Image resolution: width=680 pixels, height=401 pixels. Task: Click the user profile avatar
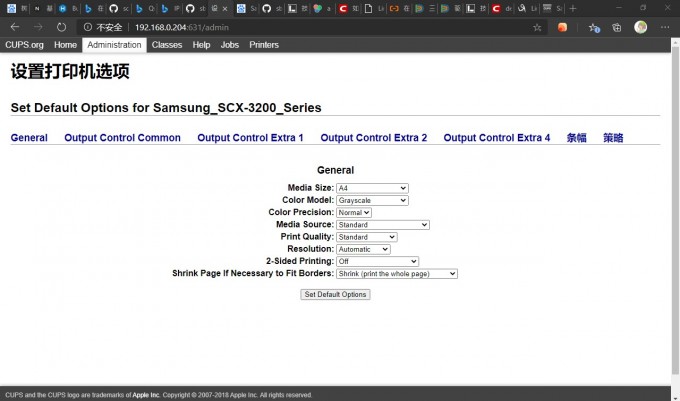(641, 27)
